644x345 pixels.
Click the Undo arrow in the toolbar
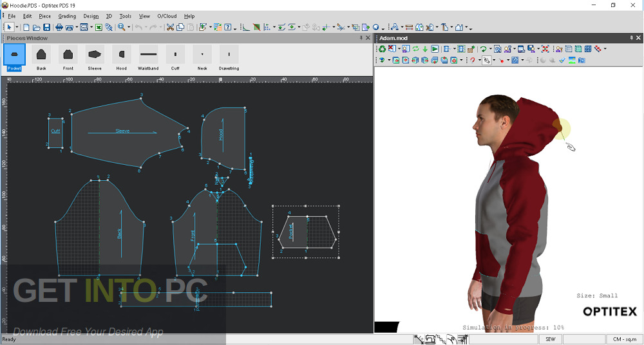tap(138, 28)
